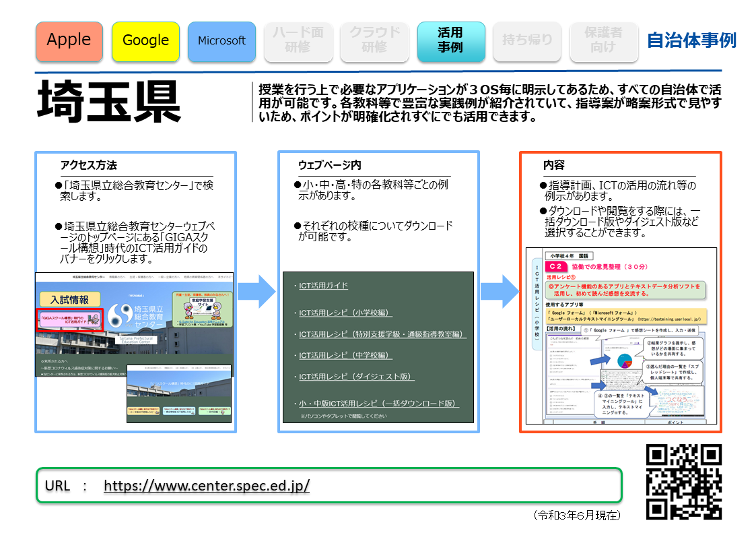Screen dimensions: 756x535
Task: Click the 埼玉県 title
Action: pyautogui.click(x=109, y=101)
